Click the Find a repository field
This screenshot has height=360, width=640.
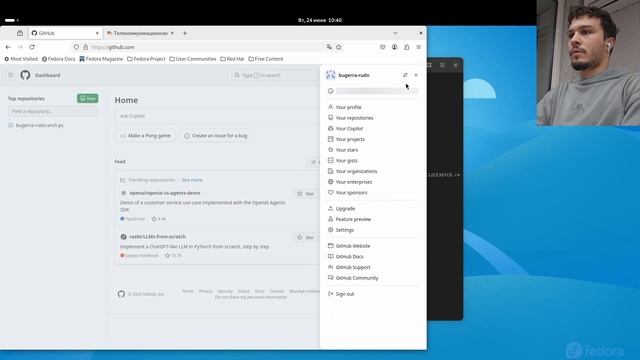click(53, 111)
